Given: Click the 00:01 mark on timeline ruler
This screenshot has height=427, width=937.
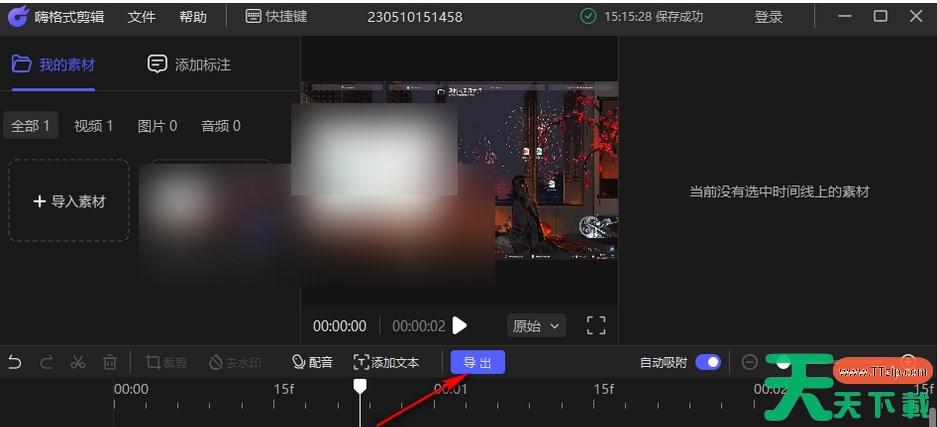Looking at the screenshot, I should [x=451, y=389].
